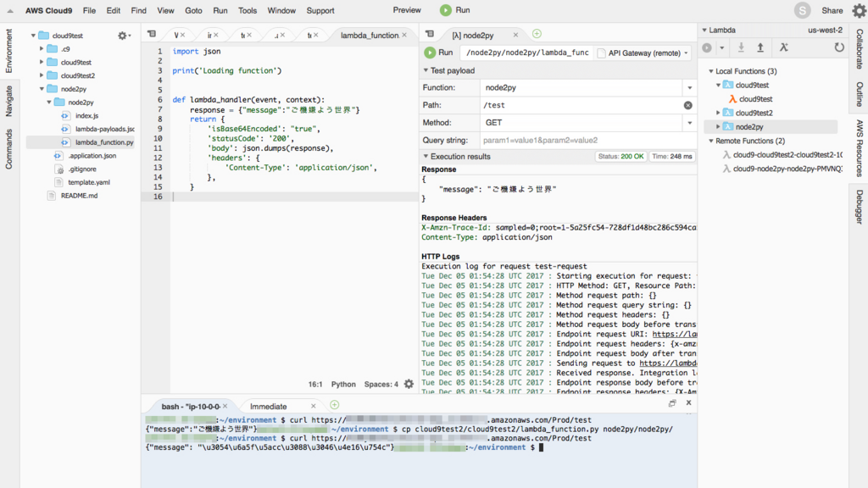Open the Collaborate side panel
Image resolution: width=868 pixels, height=488 pixels.
tap(860, 48)
